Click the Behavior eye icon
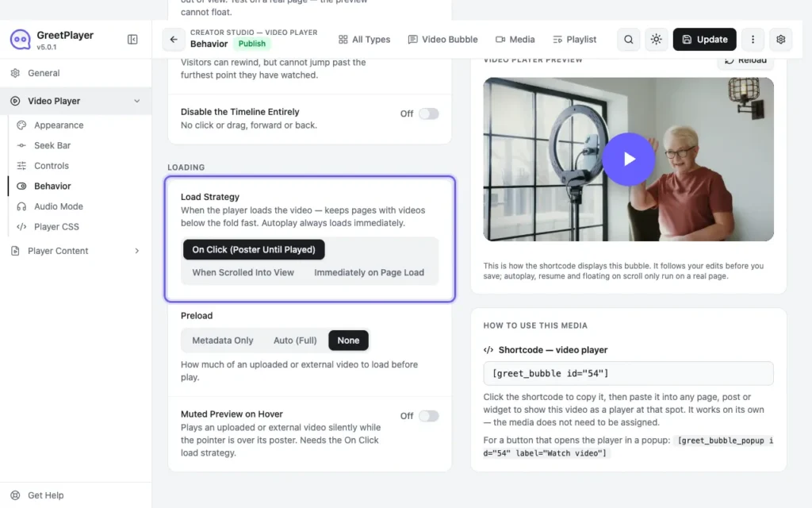The height and width of the screenshot is (508, 812). (x=21, y=186)
